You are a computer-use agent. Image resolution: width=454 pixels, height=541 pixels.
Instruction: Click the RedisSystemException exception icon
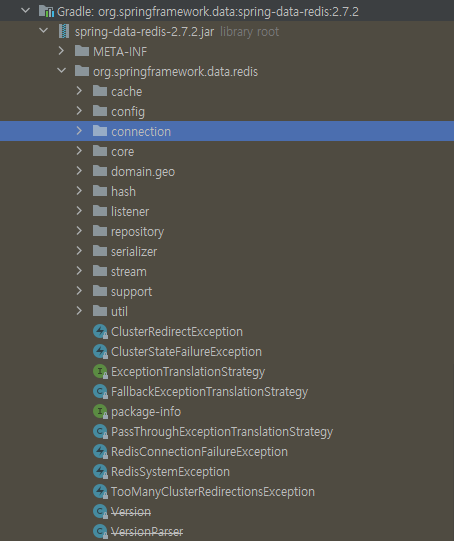(x=100, y=472)
